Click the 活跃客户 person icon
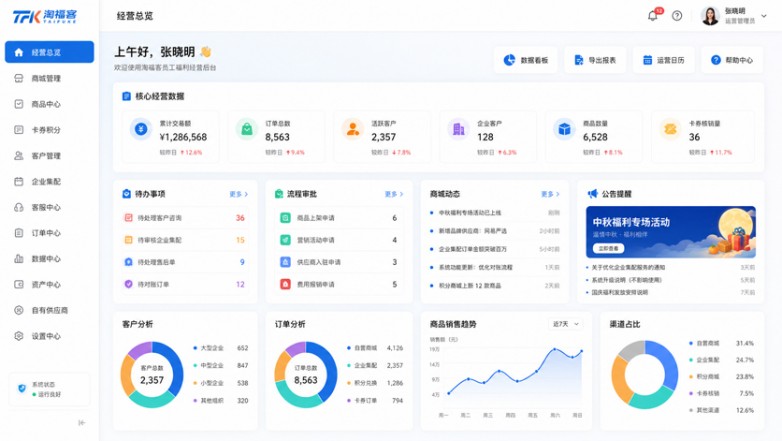782x441 pixels. pyautogui.click(x=353, y=129)
